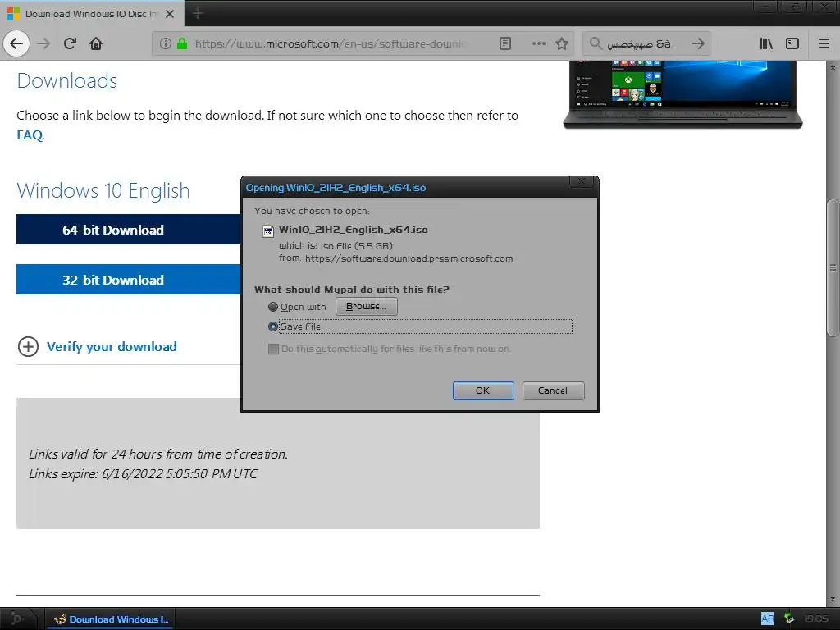This screenshot has width=840, height=630.
Task: Open the taskbar start menu icon
Action: (x=17, y=619)
